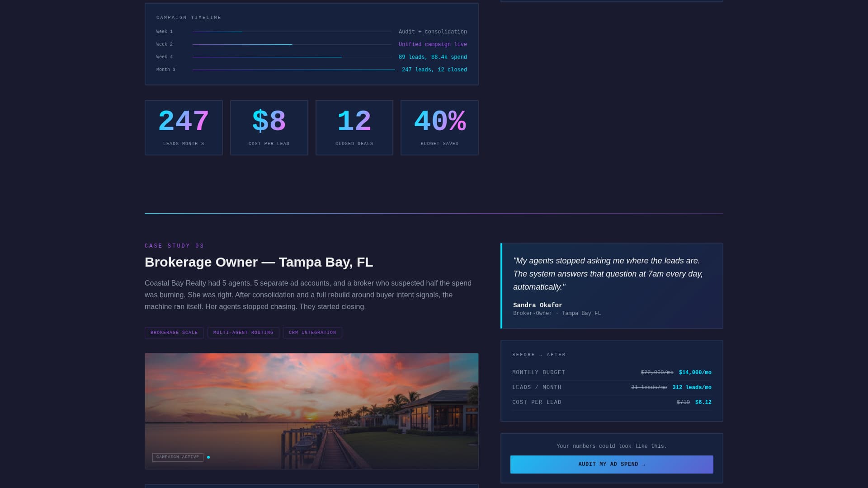Screen dimensions: 868x488
Task: Click '89 leads, $8.4k spend' text
Action: [x=433, y=57]
